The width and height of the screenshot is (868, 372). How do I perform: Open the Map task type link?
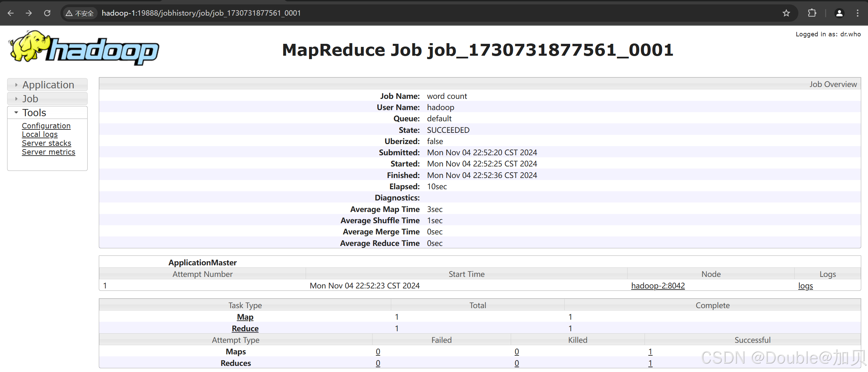click(245, 317)
